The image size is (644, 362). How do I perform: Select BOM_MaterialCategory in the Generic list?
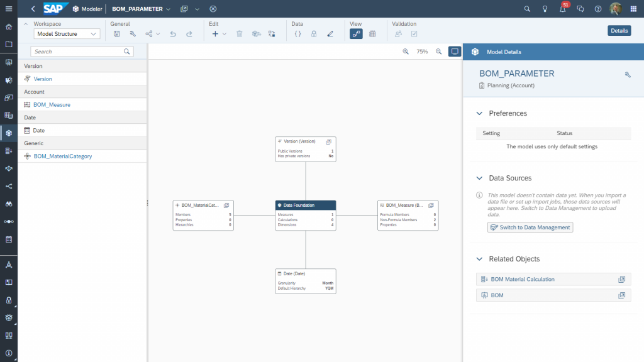click(x=63, y=156)
